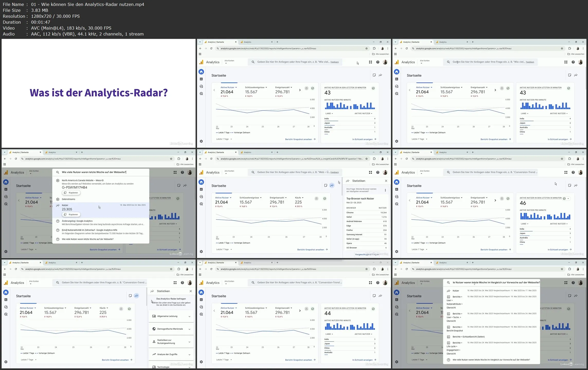Open 'Berichte > User > Techn. > Übersicht' result
The height and width of the screenshot is (370, 588).
click(x=491, y=317)
